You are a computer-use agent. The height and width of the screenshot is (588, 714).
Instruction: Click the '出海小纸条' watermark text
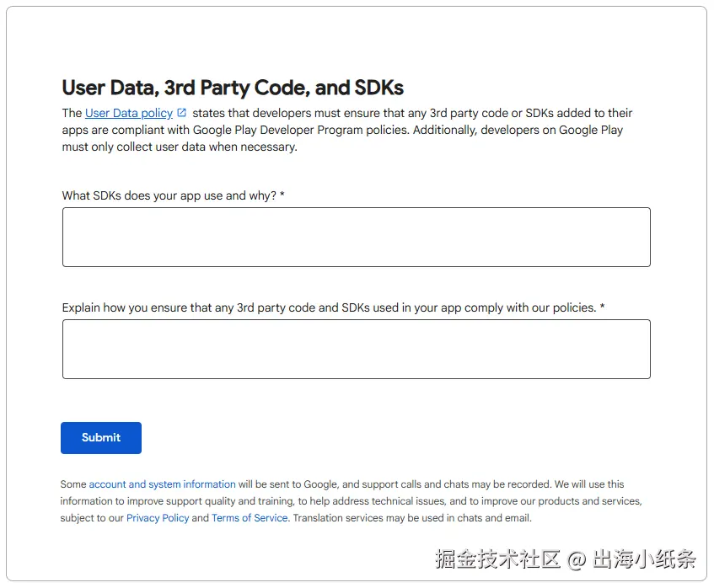(645, 559)
